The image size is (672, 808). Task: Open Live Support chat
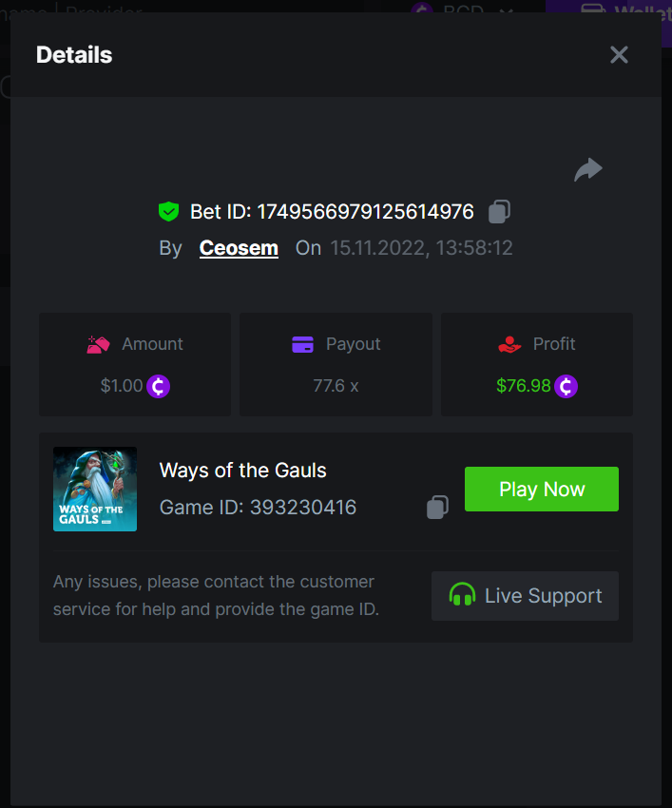click(x=525, y=596)
